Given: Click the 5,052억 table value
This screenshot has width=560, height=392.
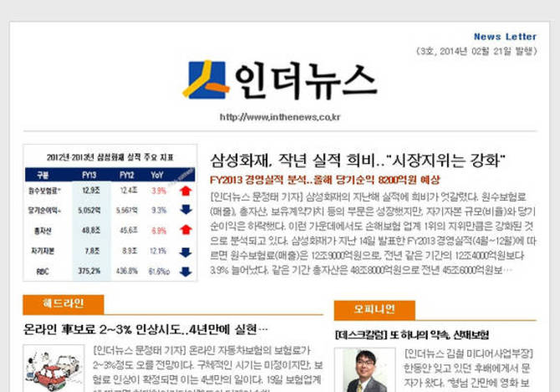Looking at the screenshot, I should 89,211.
